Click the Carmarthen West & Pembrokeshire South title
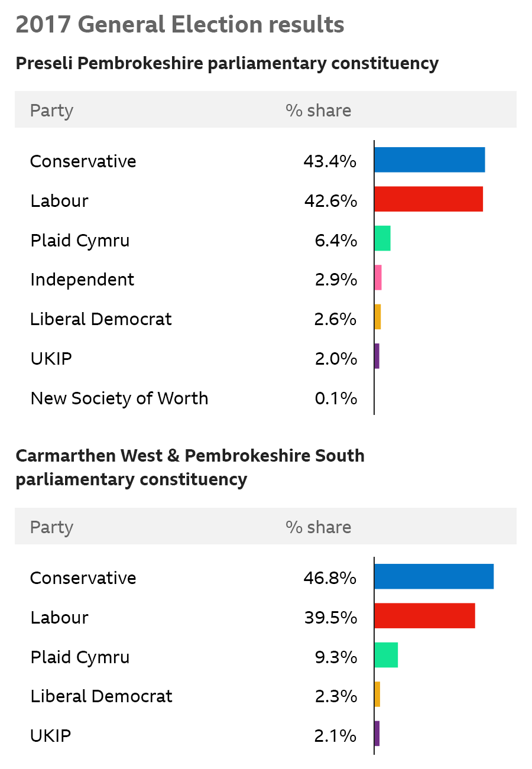The image size is (532, 769). [x=190, y=468]
